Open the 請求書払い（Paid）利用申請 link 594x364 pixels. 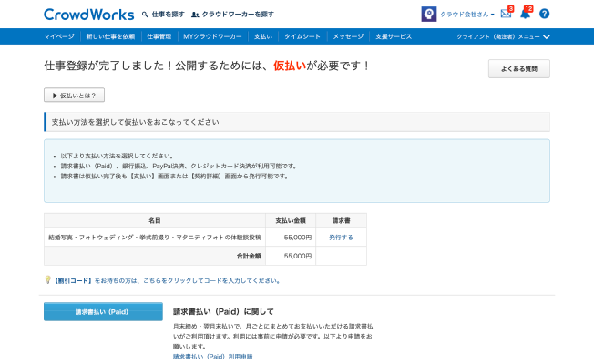pos(213,357)
